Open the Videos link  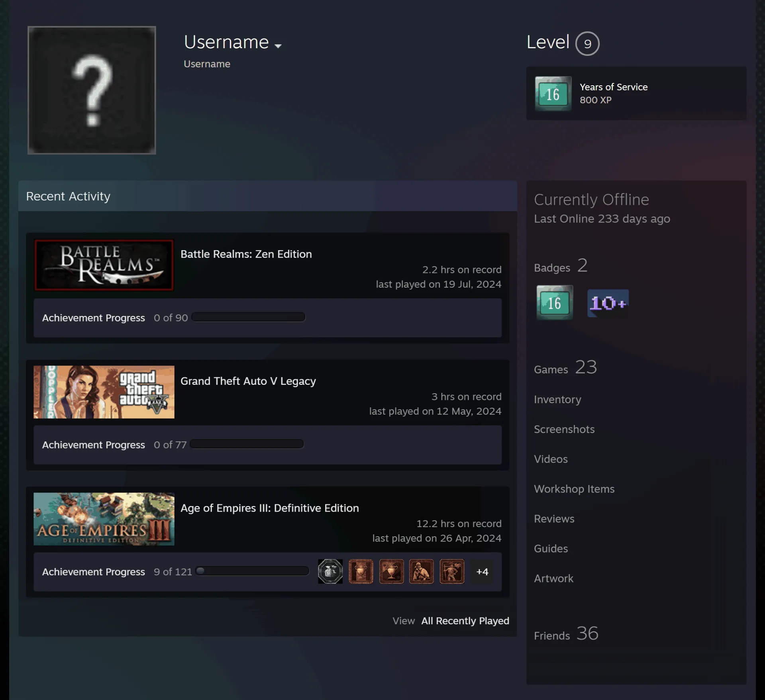(x=551, y=459)
